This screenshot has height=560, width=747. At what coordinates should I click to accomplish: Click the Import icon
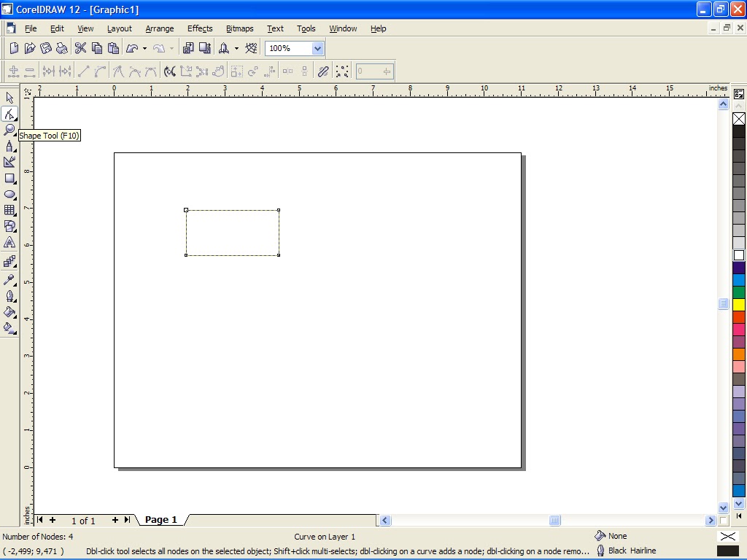point(188,48)
